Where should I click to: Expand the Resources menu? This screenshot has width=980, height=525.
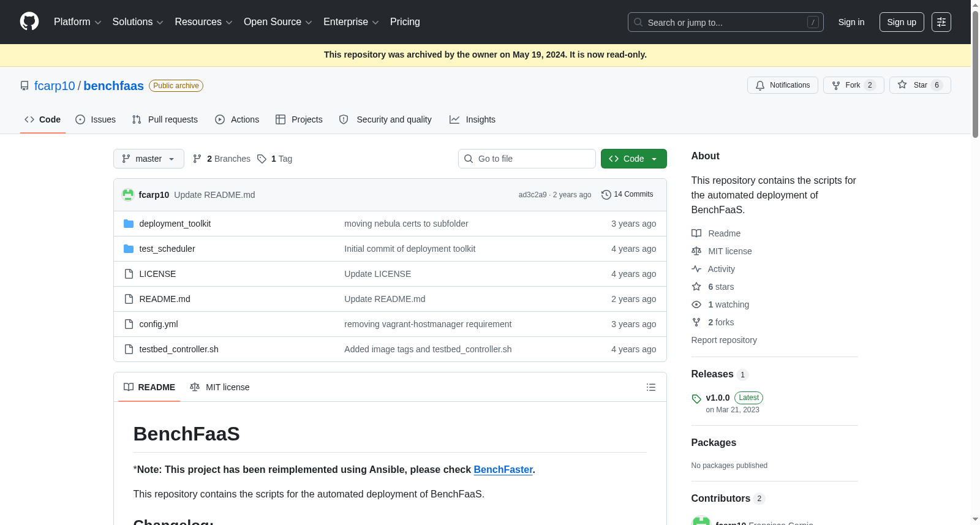(203, 22)
